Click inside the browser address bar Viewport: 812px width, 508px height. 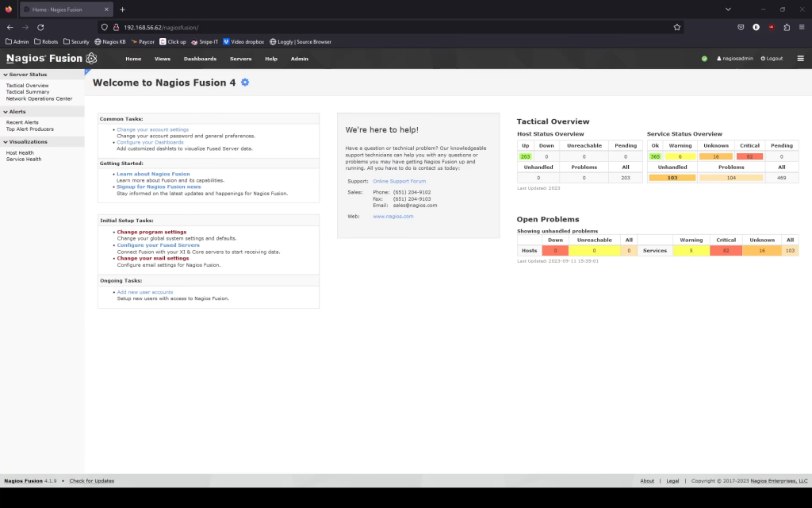pyautogui.click(x=317, y=26)
